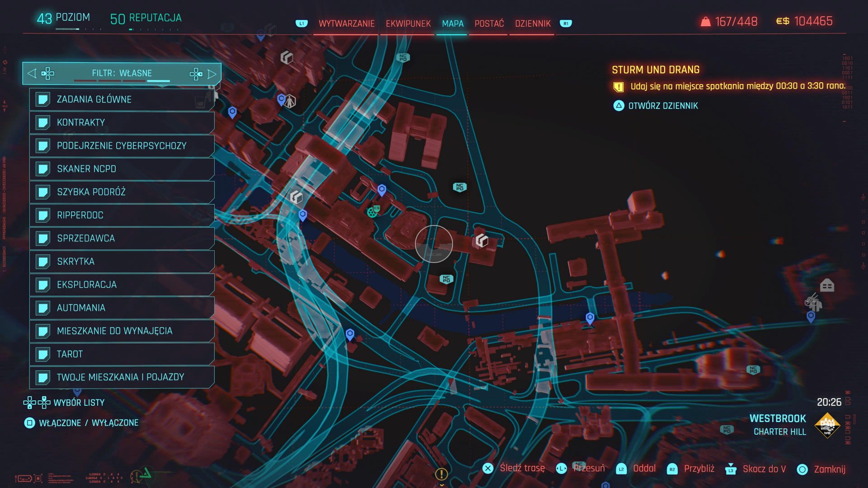Image resolution: width=868 pixels, height=488 pixels.
Task: Toggle the Szybka Podróż filter checkbox
Action: (43, 192)
